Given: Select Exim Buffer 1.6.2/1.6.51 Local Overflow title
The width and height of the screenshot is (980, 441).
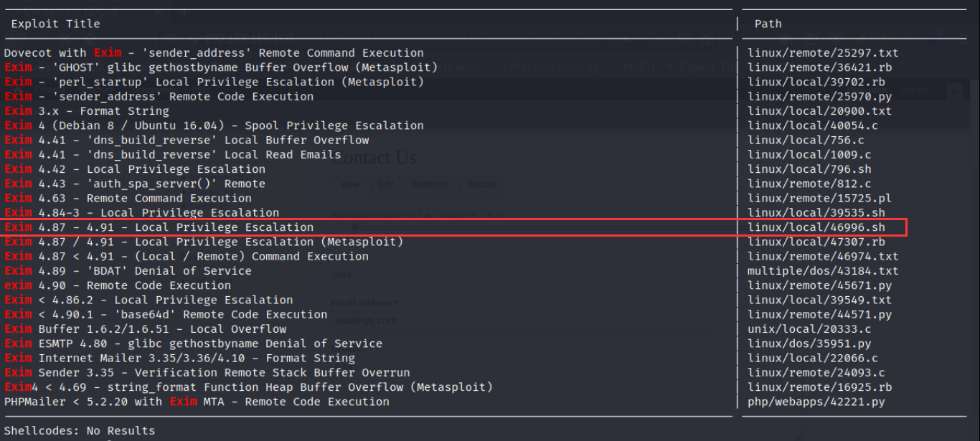Looking at the screenshot, I should click(145, 329).
